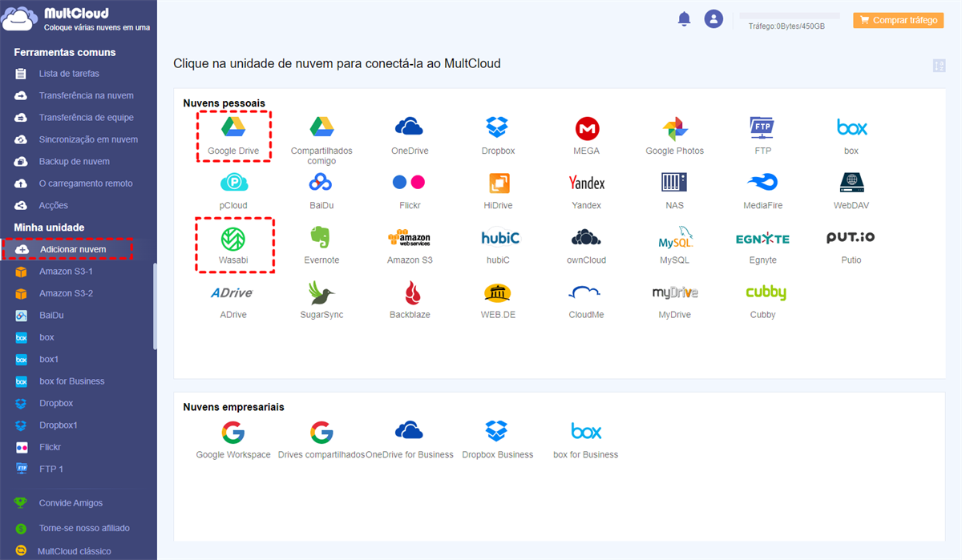This screenshot has width=962, height=560.
Task: Choose box for Business in main panel
Action: tap(586, 439)
